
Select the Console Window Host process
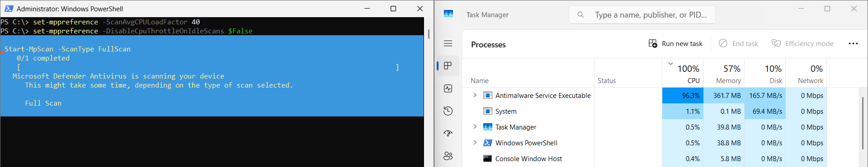[528, 158]
